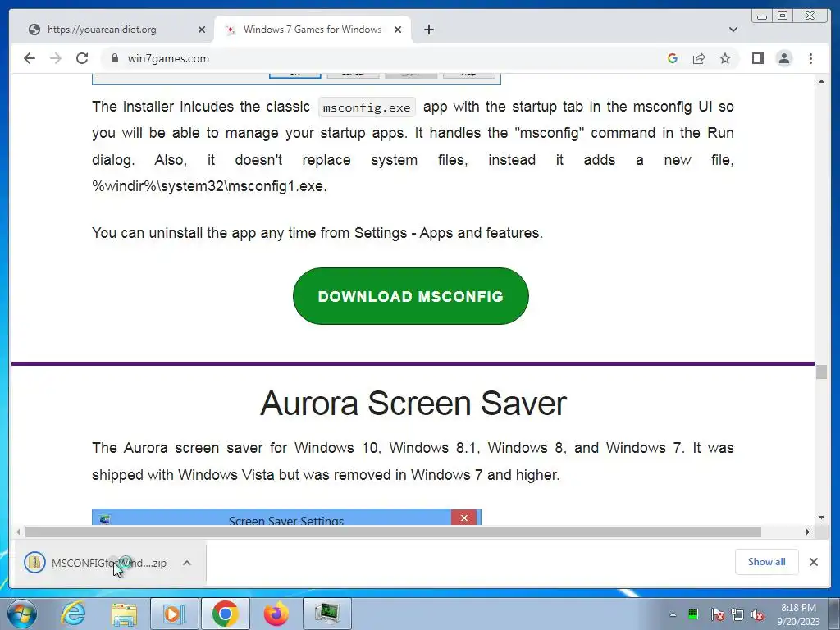Click the Aurora Screen Saver heading
The height and width of the screenshot is (630, 840).
(x=413, y=403)
